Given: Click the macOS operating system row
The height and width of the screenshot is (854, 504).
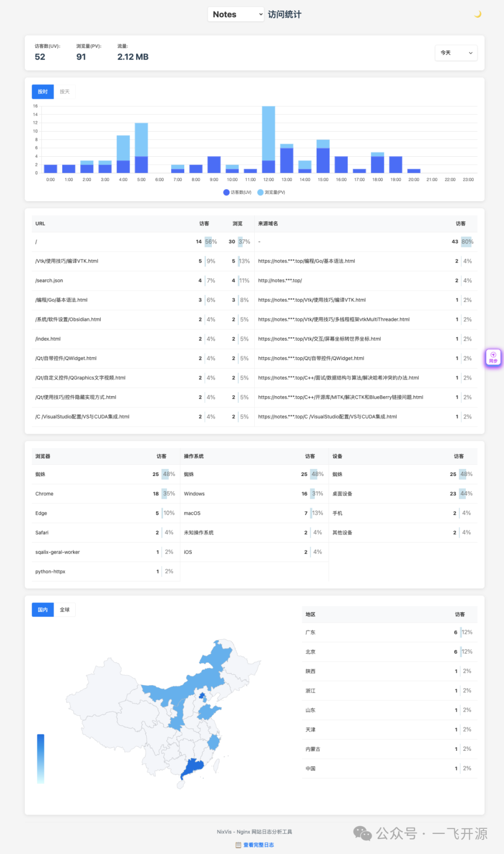Looking at the screenshot, I should pyautogui.click(x=254, y=513).
